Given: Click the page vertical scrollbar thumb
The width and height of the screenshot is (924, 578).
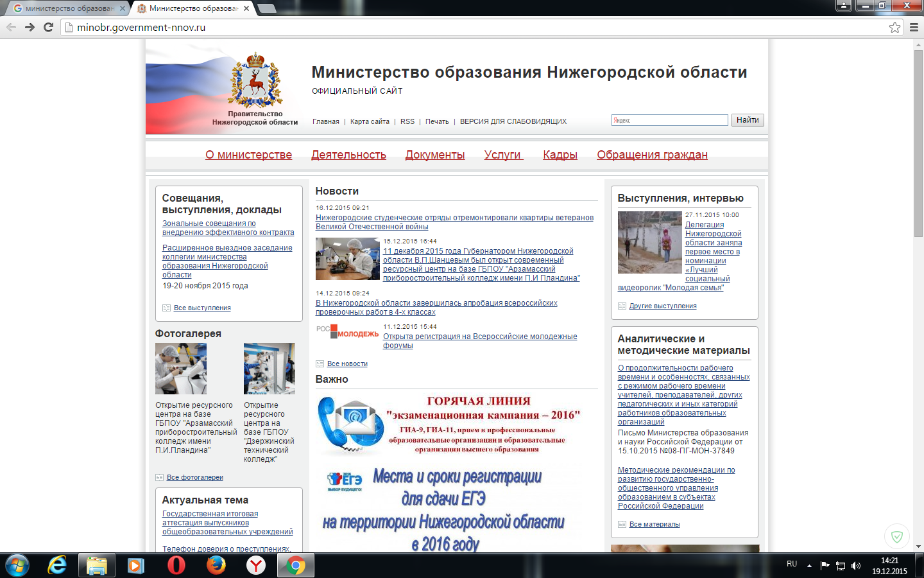Looking at the screenshot, I should (918, 143).
